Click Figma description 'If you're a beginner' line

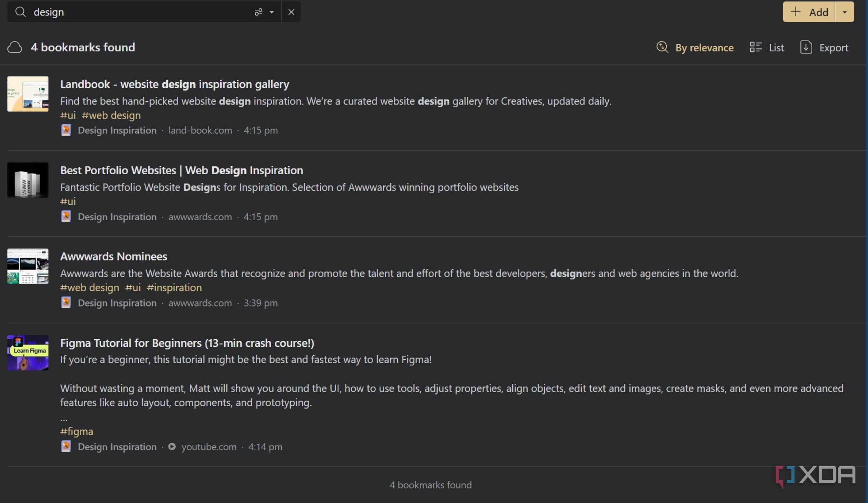point(246,360)
